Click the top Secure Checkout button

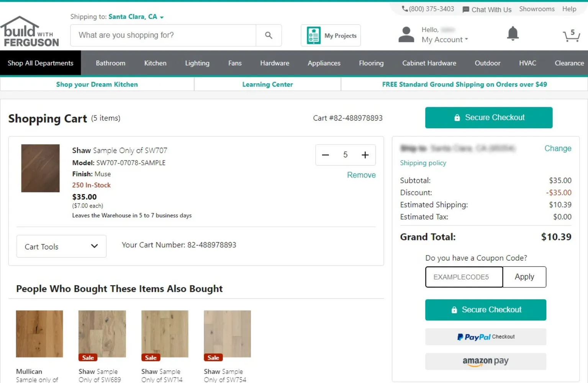pos(488,118)
